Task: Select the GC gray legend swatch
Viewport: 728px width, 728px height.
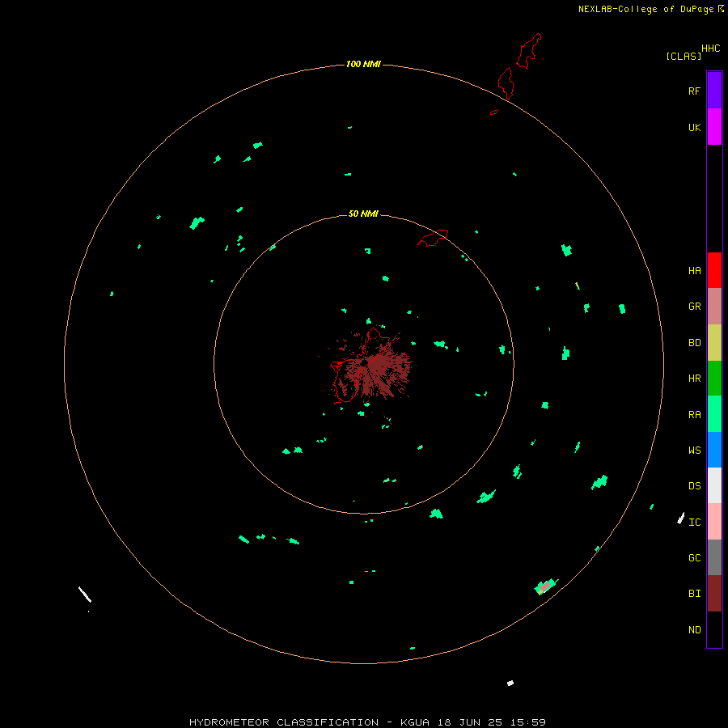Action: click(714, 557)
